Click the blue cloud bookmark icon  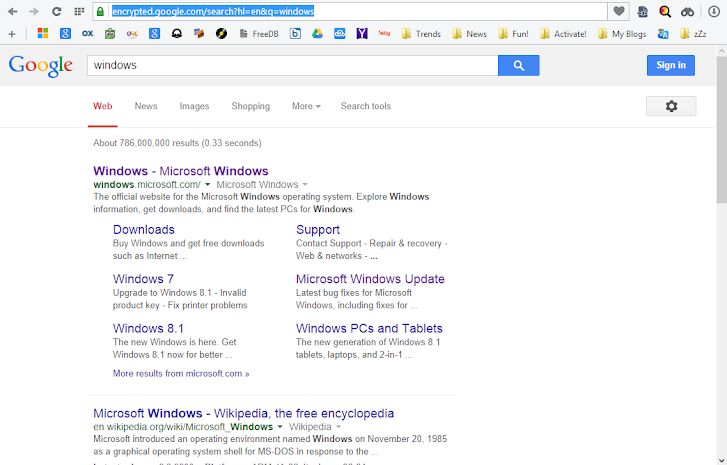pyautogui.click(x=340, y=33)
